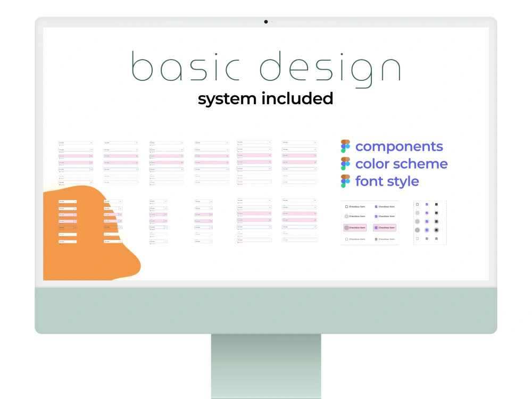
Task: Open the first white dropdown over the orange shape
Action: point(68,202)
